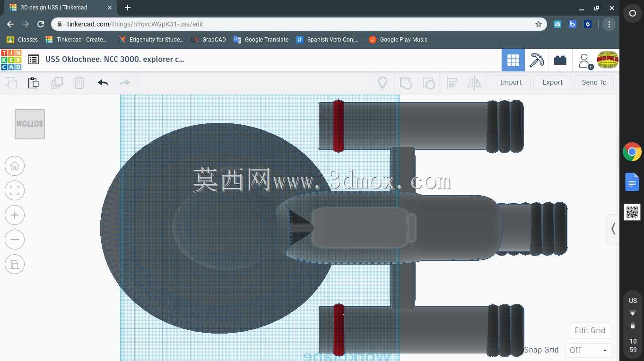Expand the collapsed shapes panel chevron
This screenshot has width=644, height=361.
click(613, 229)
